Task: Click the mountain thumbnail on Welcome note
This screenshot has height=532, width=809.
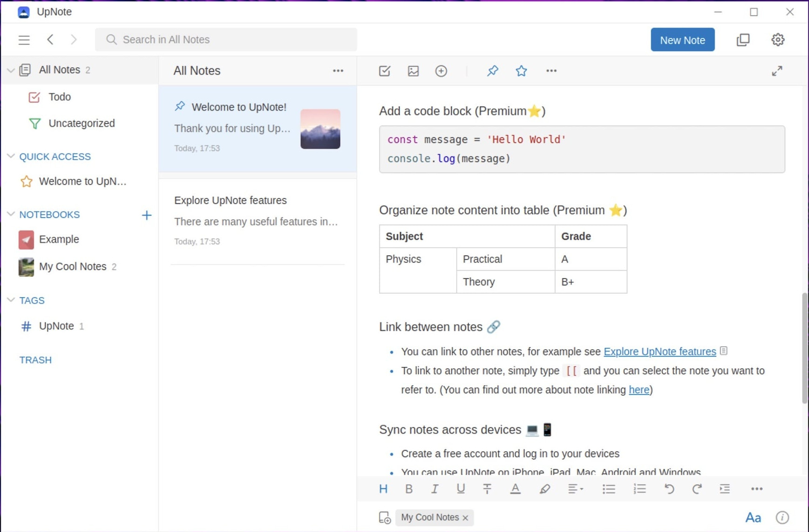Action: pyautogui.click(x=320, y=129)
